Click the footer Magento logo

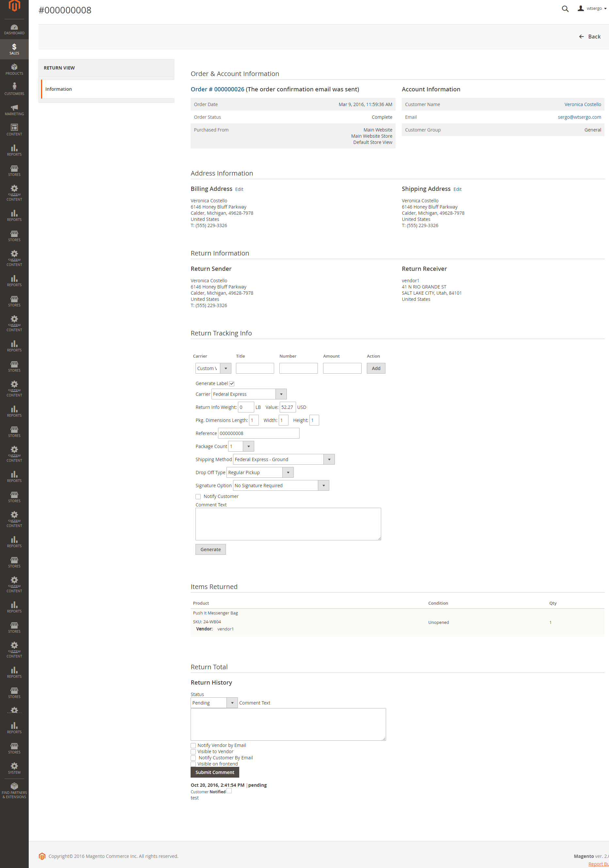pos(42,856)
